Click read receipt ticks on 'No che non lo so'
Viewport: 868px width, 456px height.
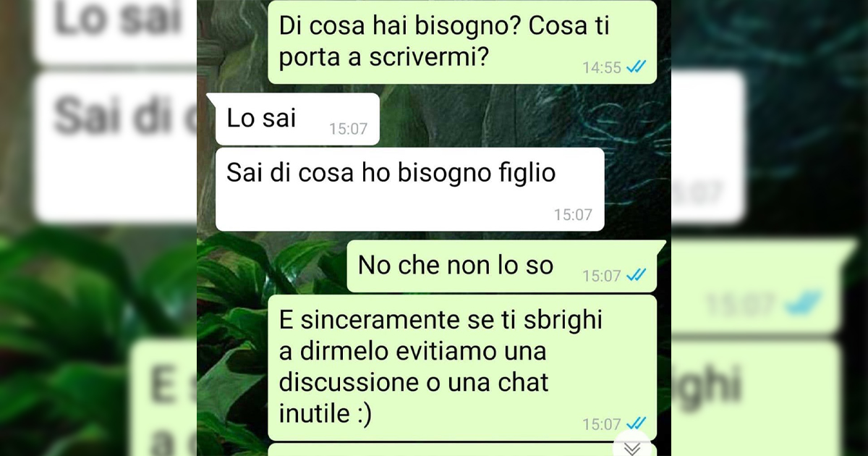[x=636, y=275]
